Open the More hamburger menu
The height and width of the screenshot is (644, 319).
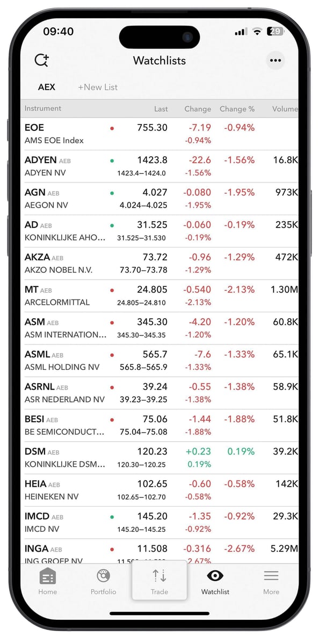(x=271, y=576)
